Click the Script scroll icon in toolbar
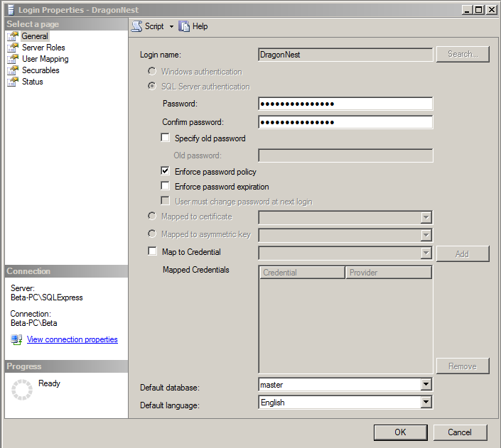 coord(136,26)
